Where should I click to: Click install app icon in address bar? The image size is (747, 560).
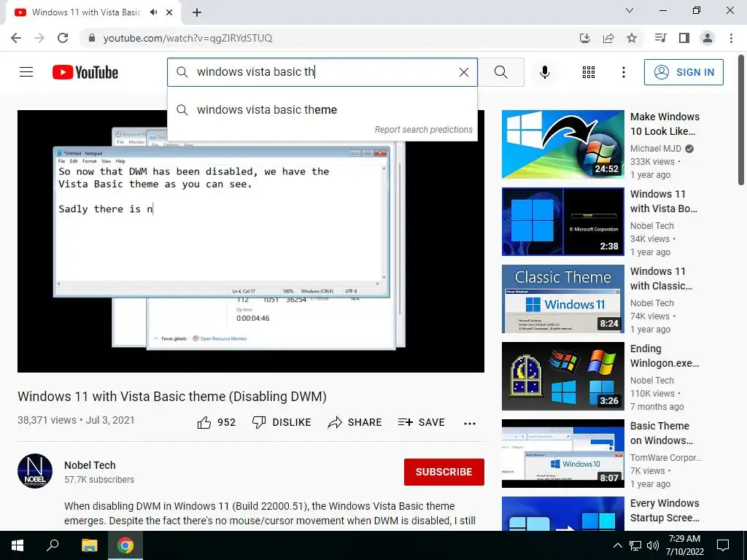coord(585,38)
